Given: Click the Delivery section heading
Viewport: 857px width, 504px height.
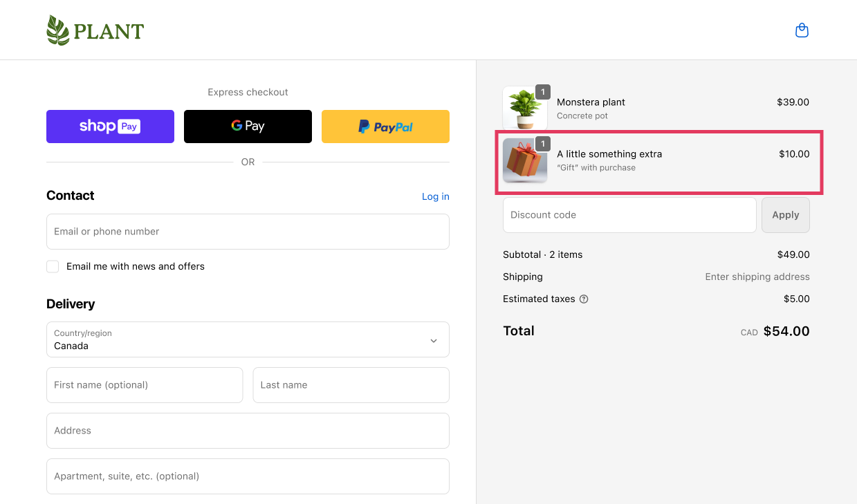Looking at the screenshot, I should pyautogui.click(x=71, y=304).
